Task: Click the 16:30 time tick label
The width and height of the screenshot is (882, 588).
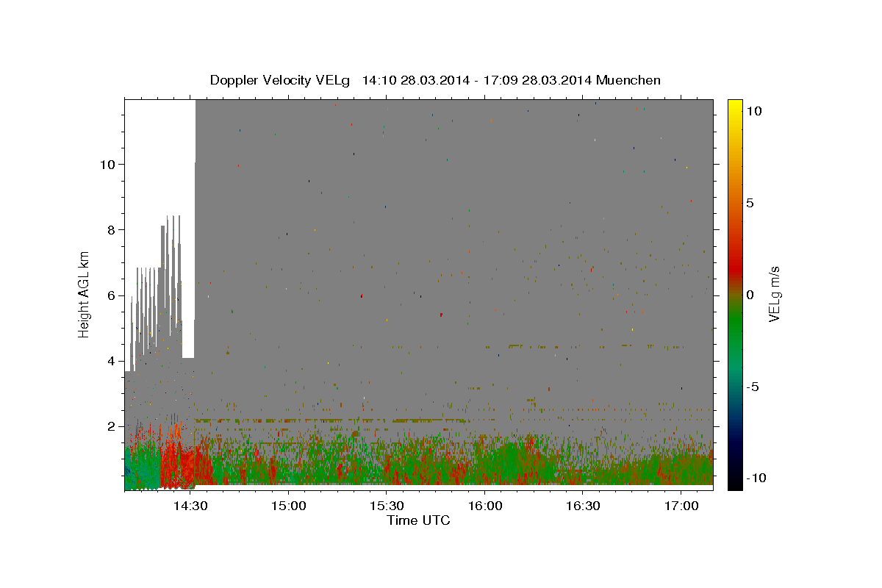Action: coord(583,506)
